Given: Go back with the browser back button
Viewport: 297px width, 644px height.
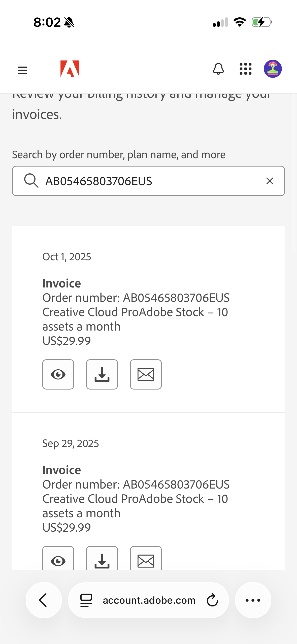Looking at the screenshot, I should coord(44,600).
